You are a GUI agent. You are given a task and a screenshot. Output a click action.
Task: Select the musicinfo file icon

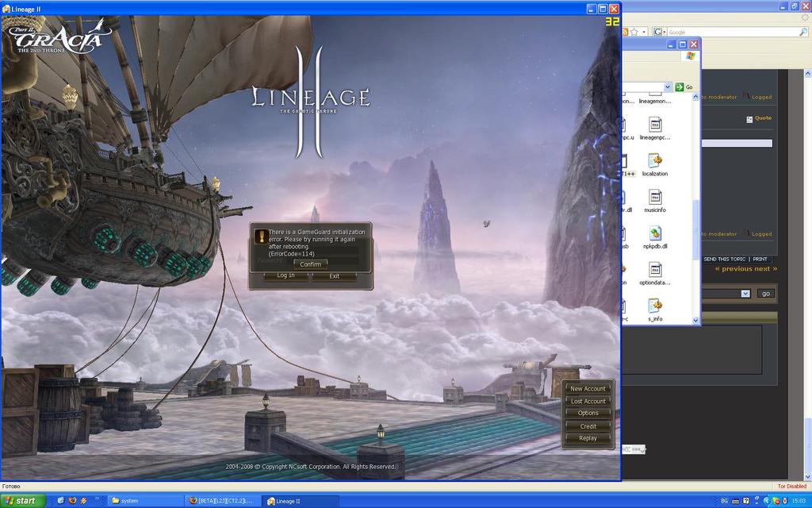coord(655,198)
